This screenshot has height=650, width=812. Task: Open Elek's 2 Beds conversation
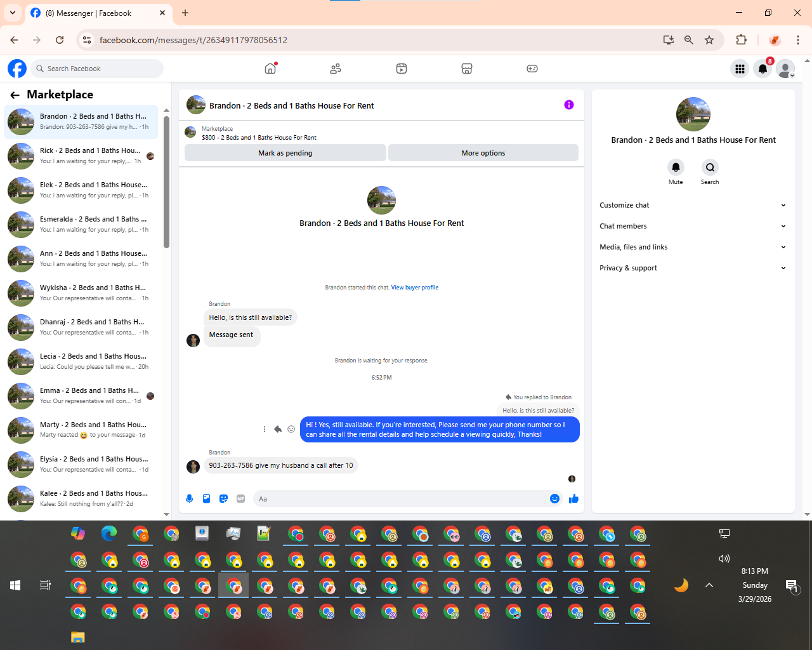[x=81, y=190]
